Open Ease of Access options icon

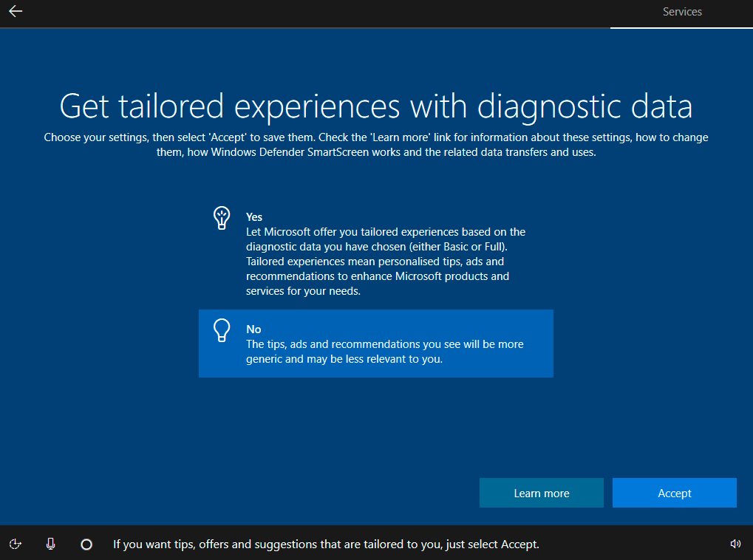(16, 544)
